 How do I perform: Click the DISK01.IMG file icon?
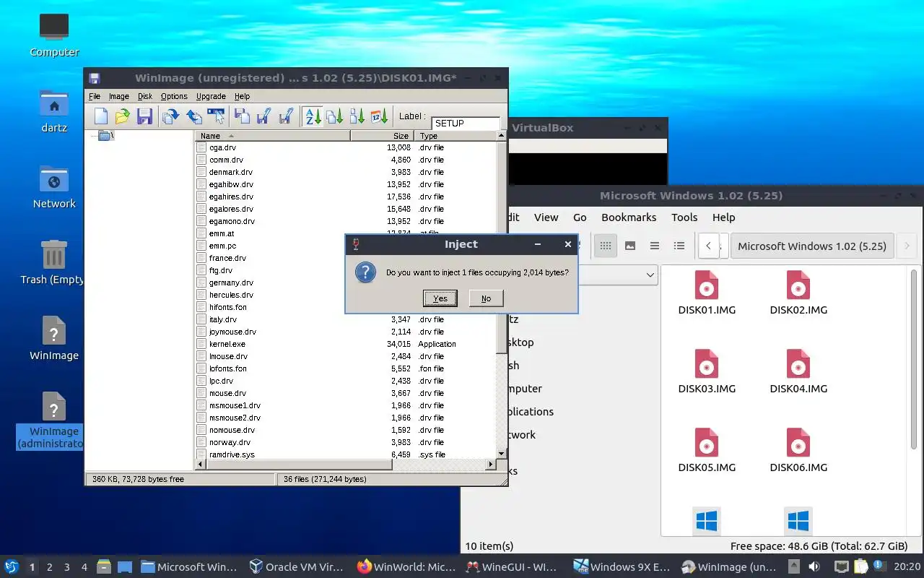[x=707, y=285]
